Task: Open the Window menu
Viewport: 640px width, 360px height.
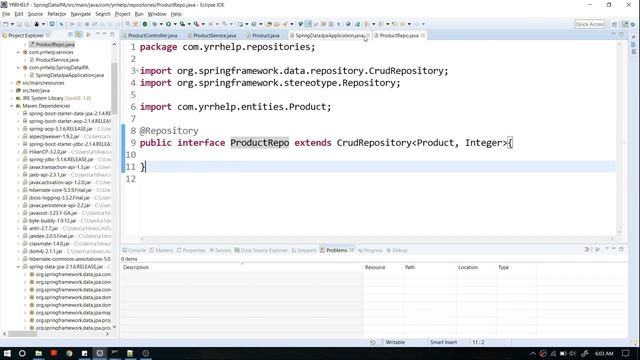Action: click(157, 14)
